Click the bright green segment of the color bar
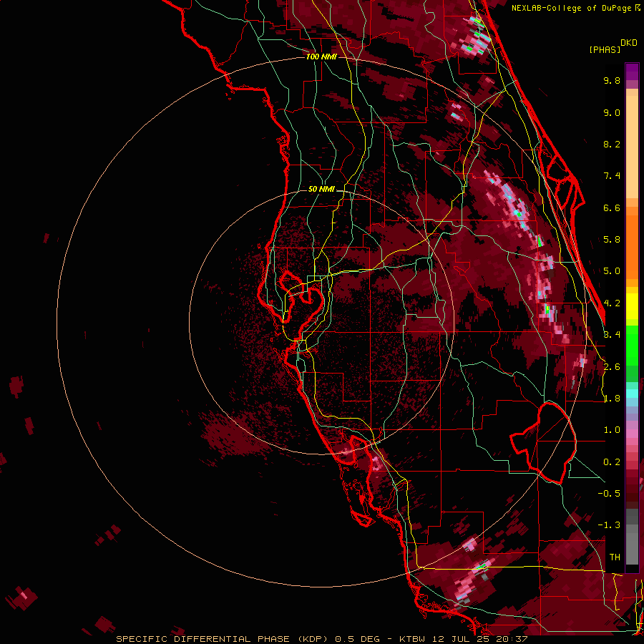 632,345
